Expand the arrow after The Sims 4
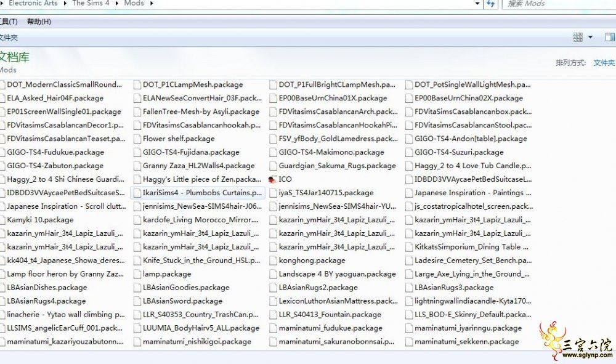Screen dimensions: 616x364 pos(116,4)
